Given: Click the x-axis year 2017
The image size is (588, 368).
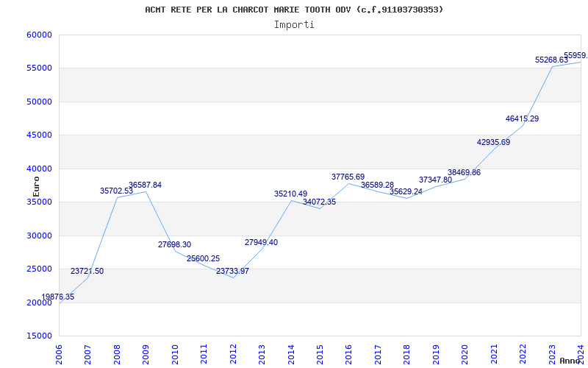Looking at the screenshot, I should coord(378,355).
